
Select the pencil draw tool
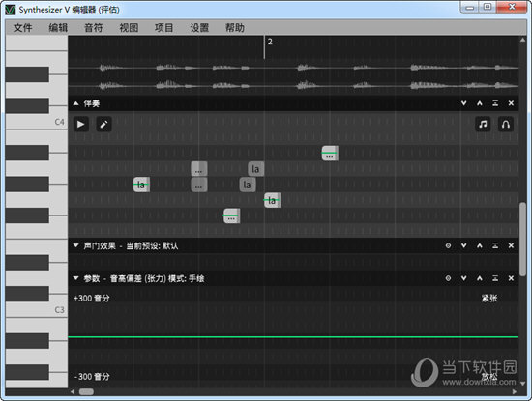103,124
